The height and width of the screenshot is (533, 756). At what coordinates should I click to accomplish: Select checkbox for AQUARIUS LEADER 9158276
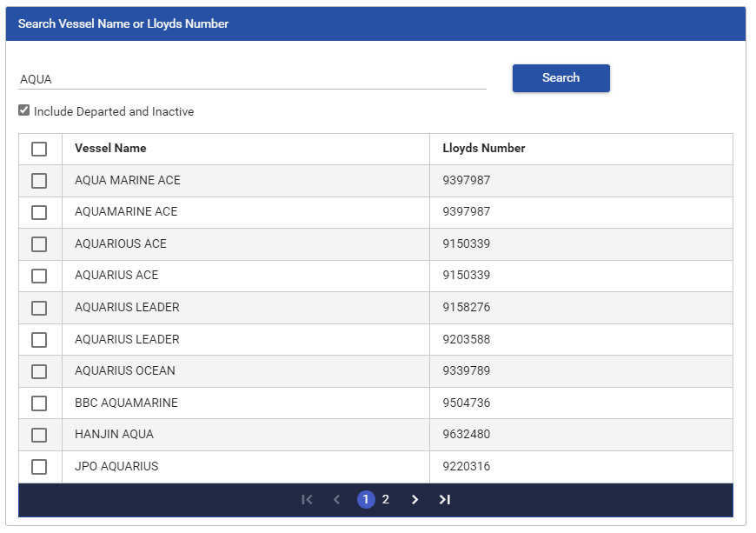pos(39,308)
